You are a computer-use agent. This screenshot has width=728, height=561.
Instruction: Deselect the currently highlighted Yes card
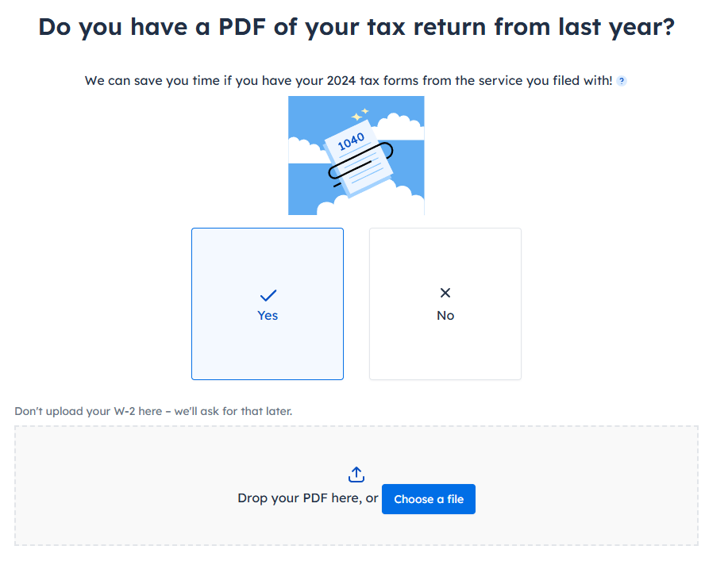pyautogui.click(x=268, y=304)
